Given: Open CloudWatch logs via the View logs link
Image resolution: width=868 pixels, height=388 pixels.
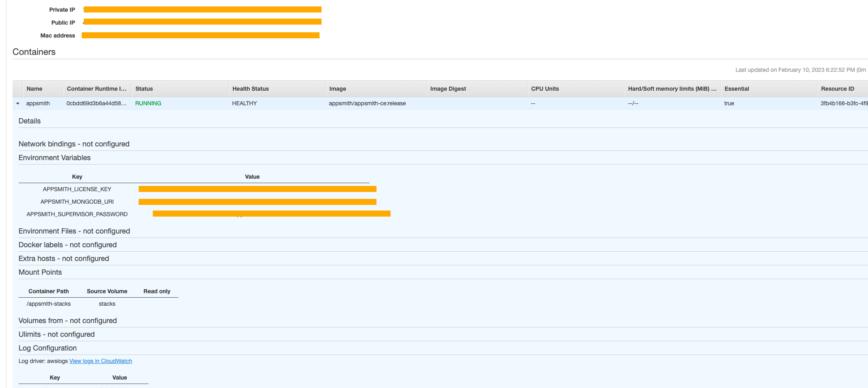Looking at the screenshot, I should click(101, 361).
